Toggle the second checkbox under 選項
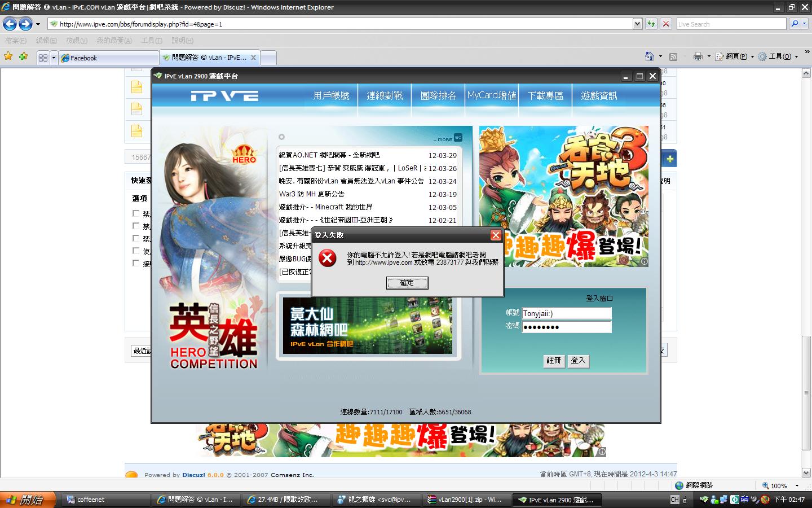The image size is (812, 508). point(136,226)
